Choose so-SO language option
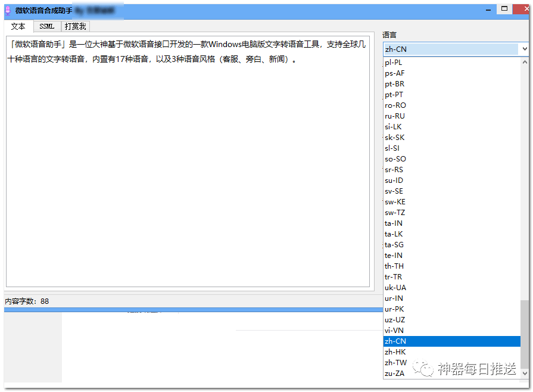The image size is (533, 392). point(452,159)
